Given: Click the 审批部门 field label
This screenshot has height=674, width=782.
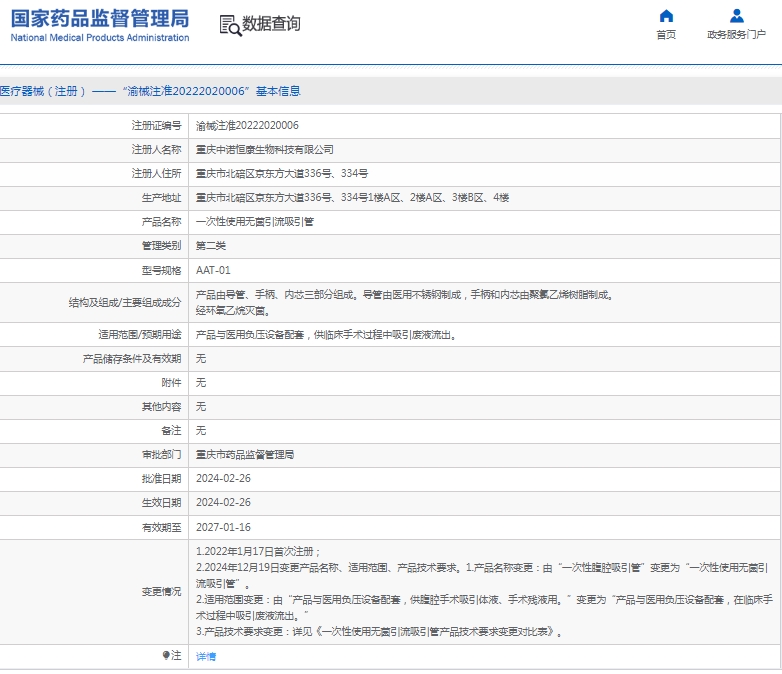Looking at the screenshot, I should click(x=161, y=454).
